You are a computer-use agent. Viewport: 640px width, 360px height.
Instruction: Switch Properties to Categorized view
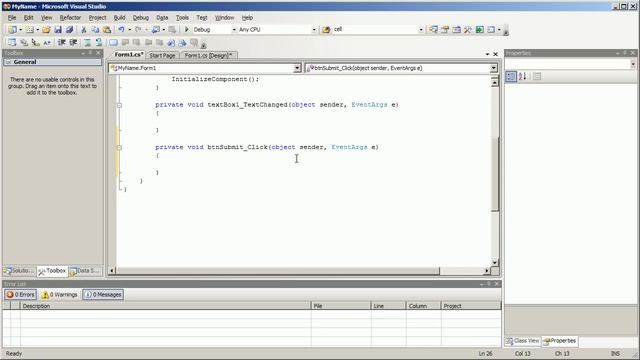[x=511, y=76]
